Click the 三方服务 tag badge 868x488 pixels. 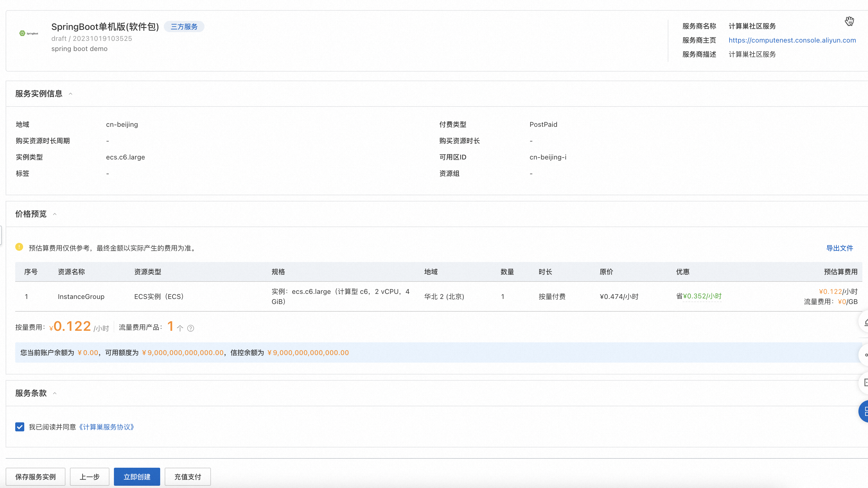coord(184,26)
